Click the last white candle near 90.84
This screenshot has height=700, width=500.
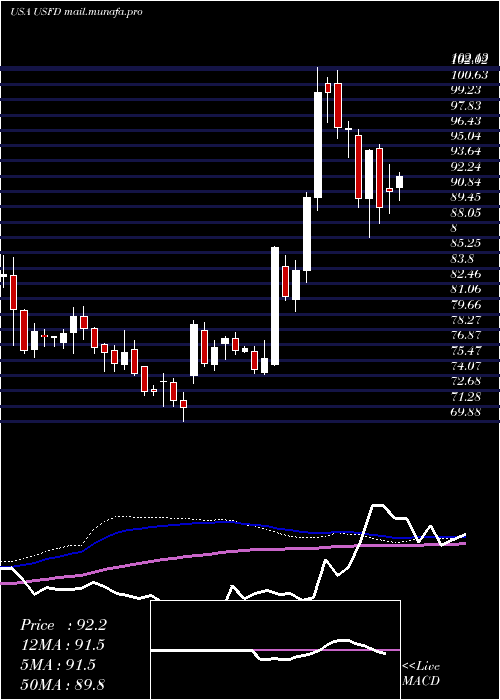[399, 182]
